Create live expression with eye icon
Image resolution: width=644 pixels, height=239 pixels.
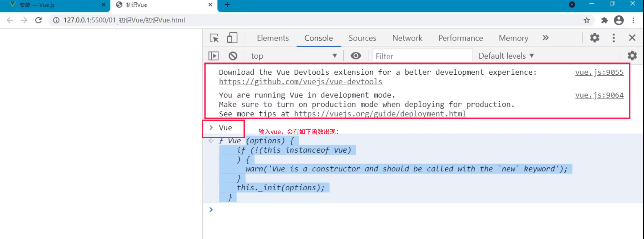(356, 56)
